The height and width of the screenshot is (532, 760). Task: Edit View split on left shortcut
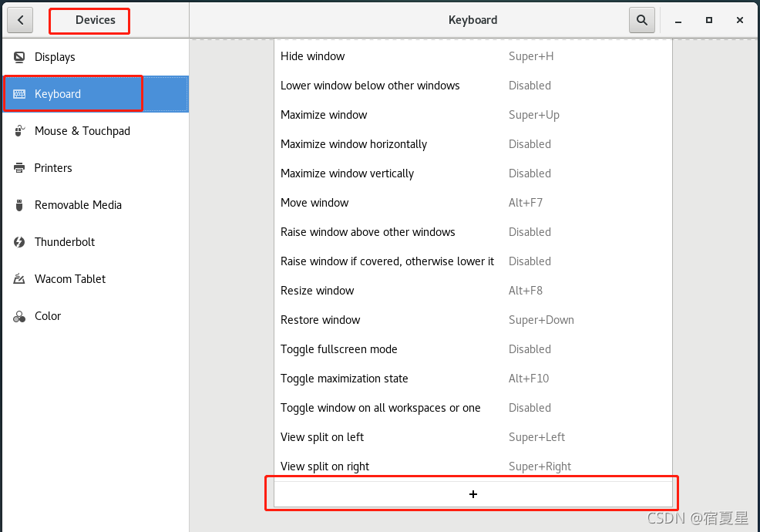click(473, 437)
